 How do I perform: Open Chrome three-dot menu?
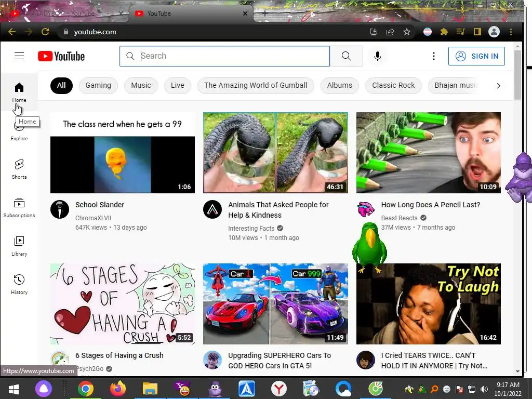511,32
